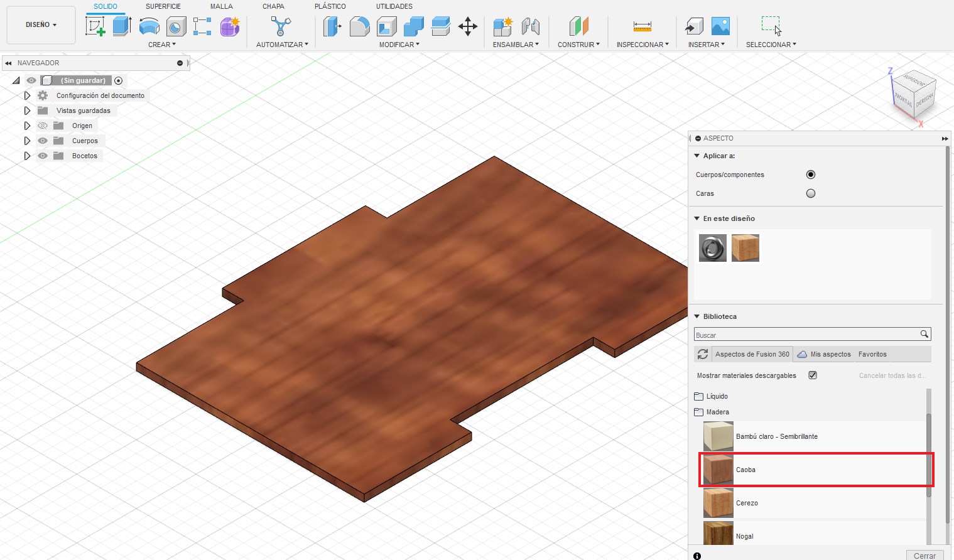Toggle visibility of the root document
The height and width of the screenshot is (560, 954).
click(31, 80)
